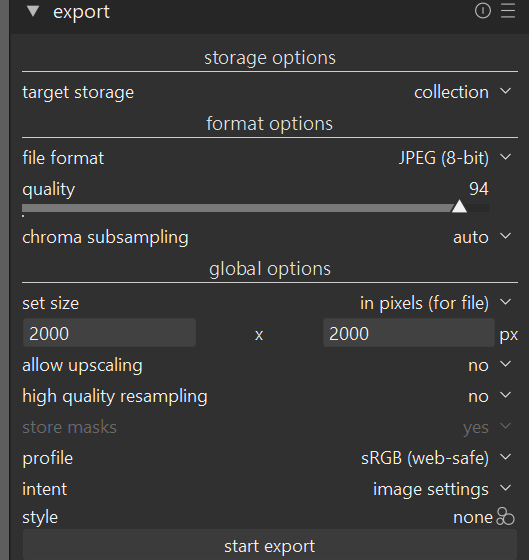
Task: Select the style none field
Action: pyautogui.click(x=257, y=517)
